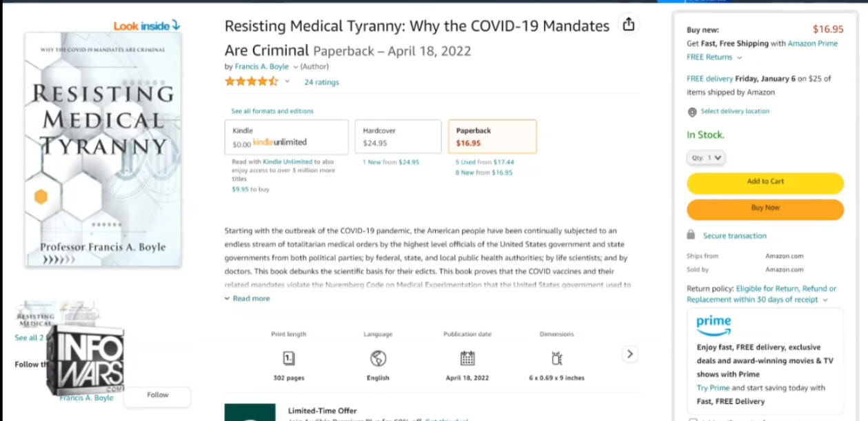The width and height of the screenshot is (868, 421).
Task: Click the secure transaction lock icon
Action: pyautogui.click(x=692, y=235)
